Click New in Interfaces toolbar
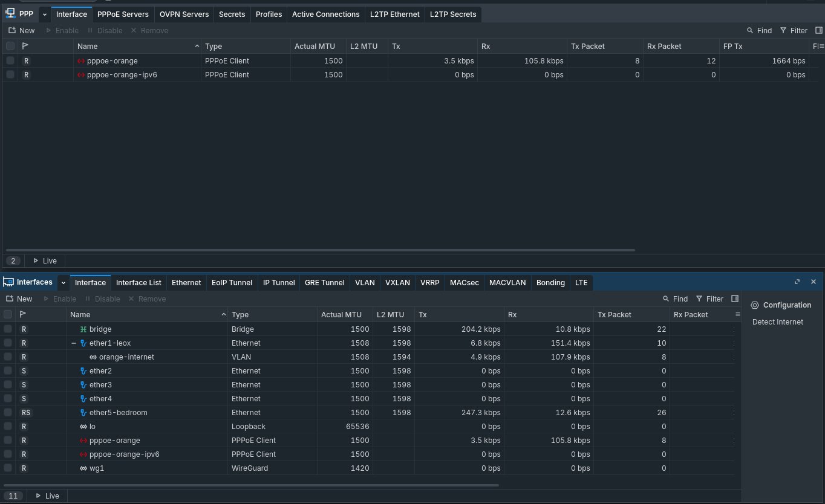 (x=19, y=299)
